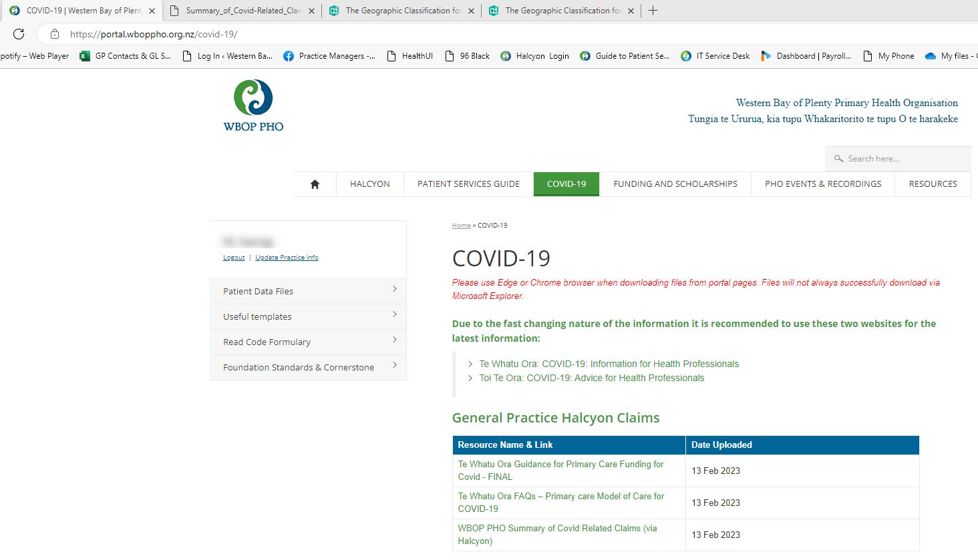Image resolution: width=978 pixels, height=560 pixels.
Task: Open the Log In Western Bay bookmark
Action: (227, 56)
